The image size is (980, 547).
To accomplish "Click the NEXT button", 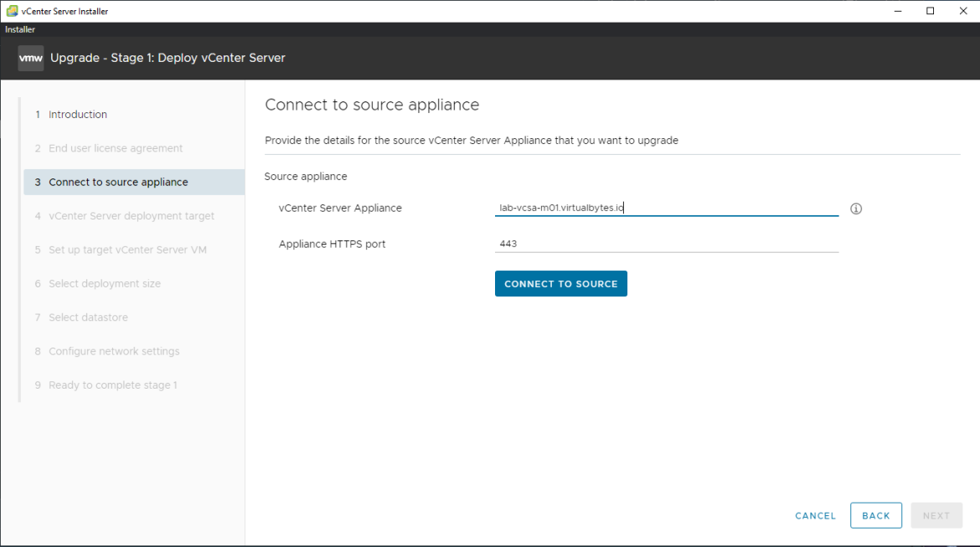I will 936,515.
